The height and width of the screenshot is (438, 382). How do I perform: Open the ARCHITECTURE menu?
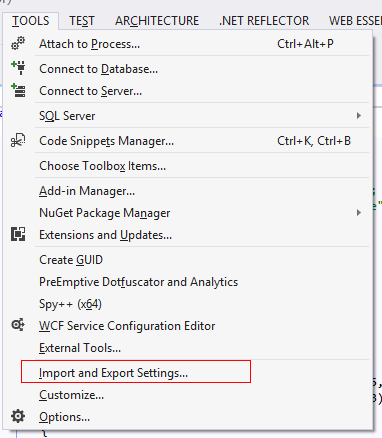click(157, 21)
